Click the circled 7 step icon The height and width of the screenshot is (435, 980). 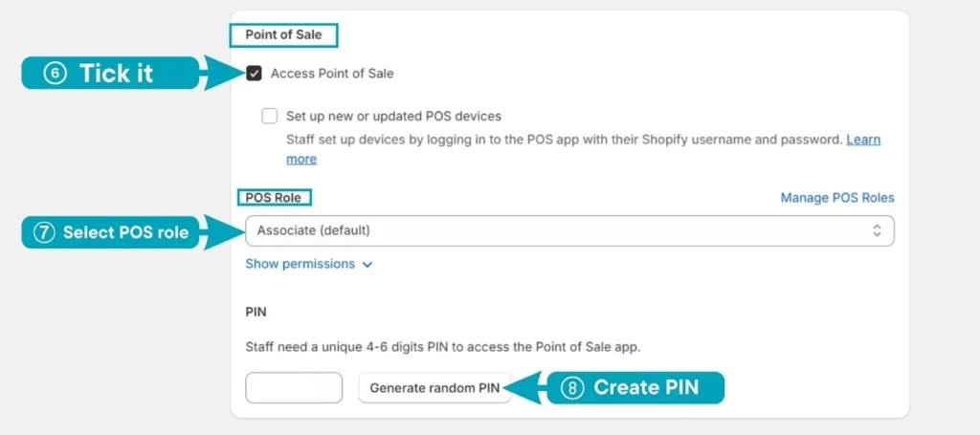tap(43, 232)
